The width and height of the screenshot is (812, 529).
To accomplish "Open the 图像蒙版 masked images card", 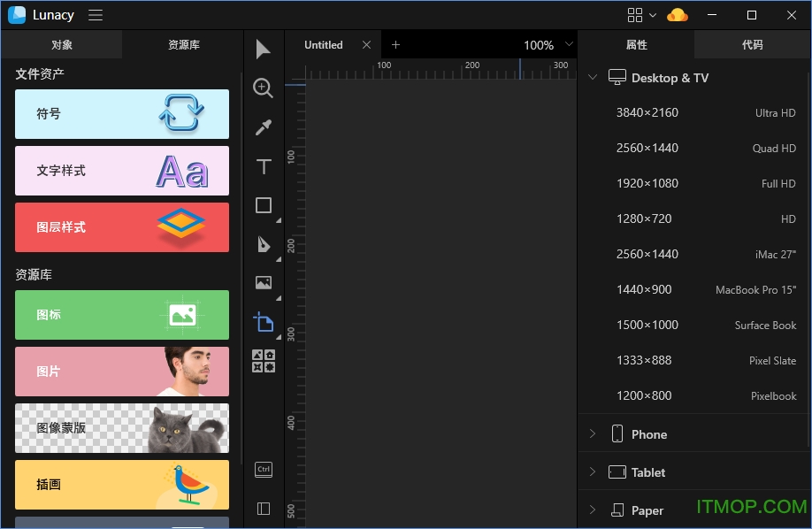I will 122,428.
